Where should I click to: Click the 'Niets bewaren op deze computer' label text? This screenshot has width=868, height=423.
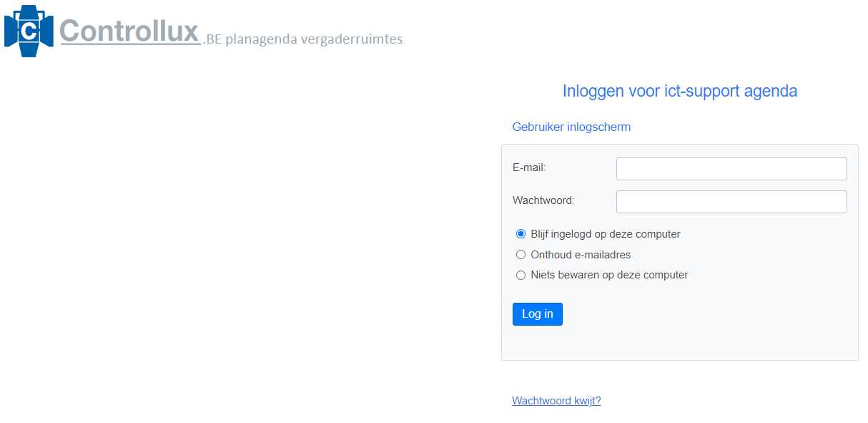click(x=609, y=275)
